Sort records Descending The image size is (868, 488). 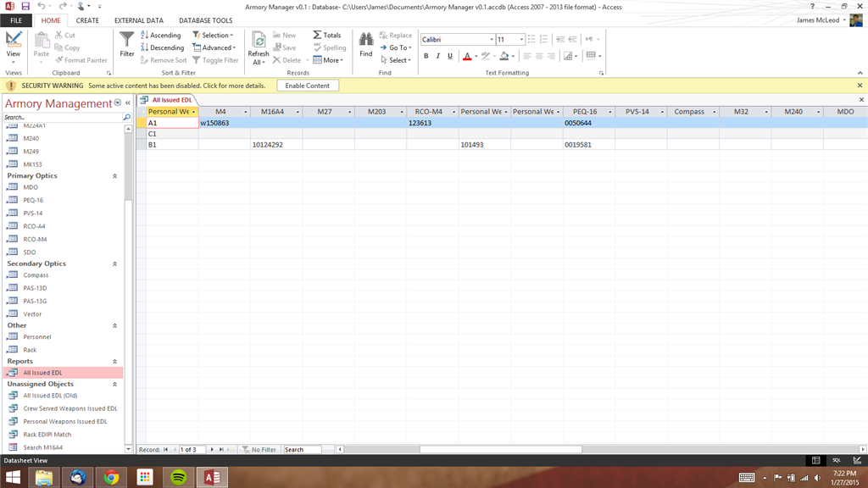[x=162, y=47]
